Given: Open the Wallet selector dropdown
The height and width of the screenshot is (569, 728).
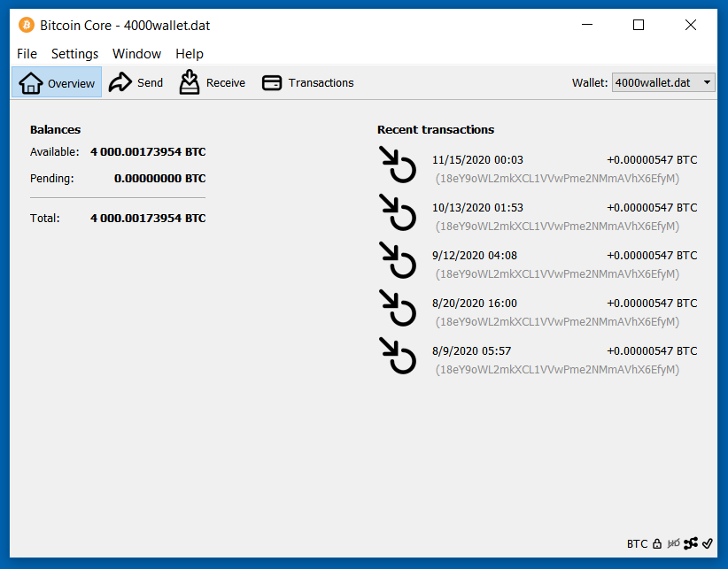Looking at the screenshot, I should tap(663, 82).
